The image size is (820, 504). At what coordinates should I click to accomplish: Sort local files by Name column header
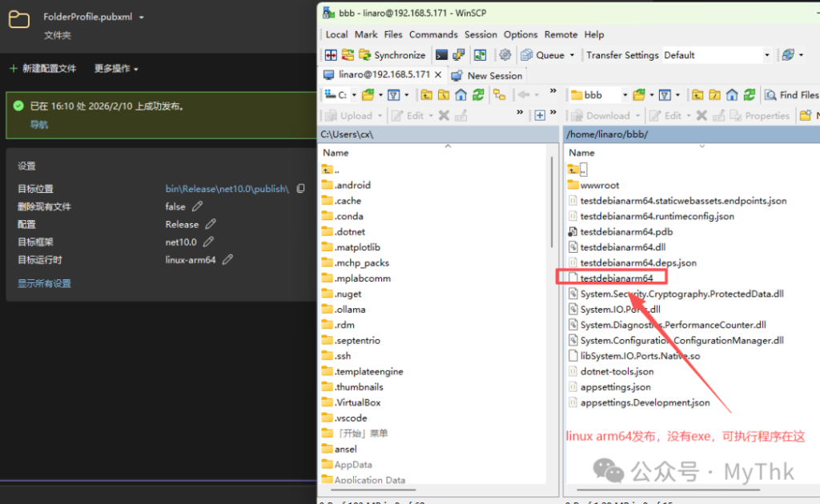tap(336, 153)
